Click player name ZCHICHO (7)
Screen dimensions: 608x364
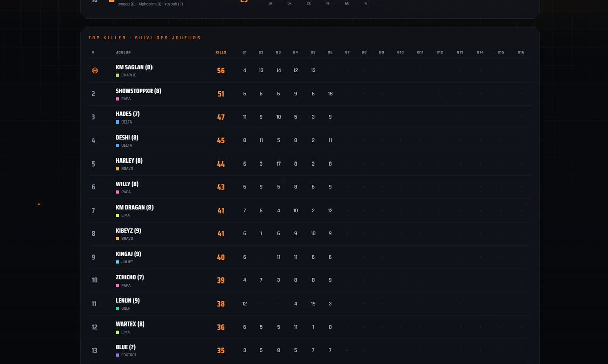[130, 277]
